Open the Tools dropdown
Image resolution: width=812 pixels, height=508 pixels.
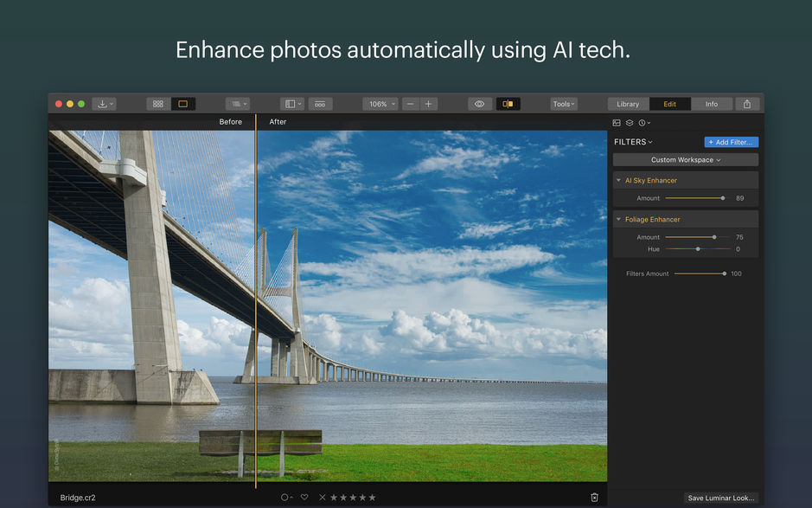[563, 103]
